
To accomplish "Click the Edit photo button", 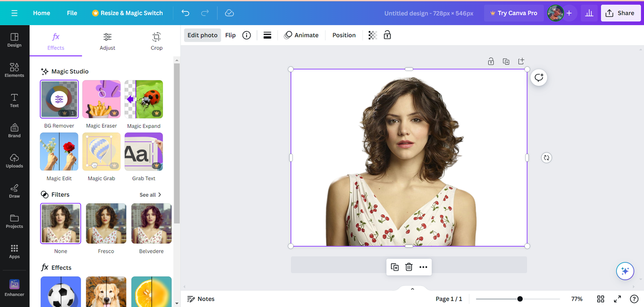I will coord(202,35).
